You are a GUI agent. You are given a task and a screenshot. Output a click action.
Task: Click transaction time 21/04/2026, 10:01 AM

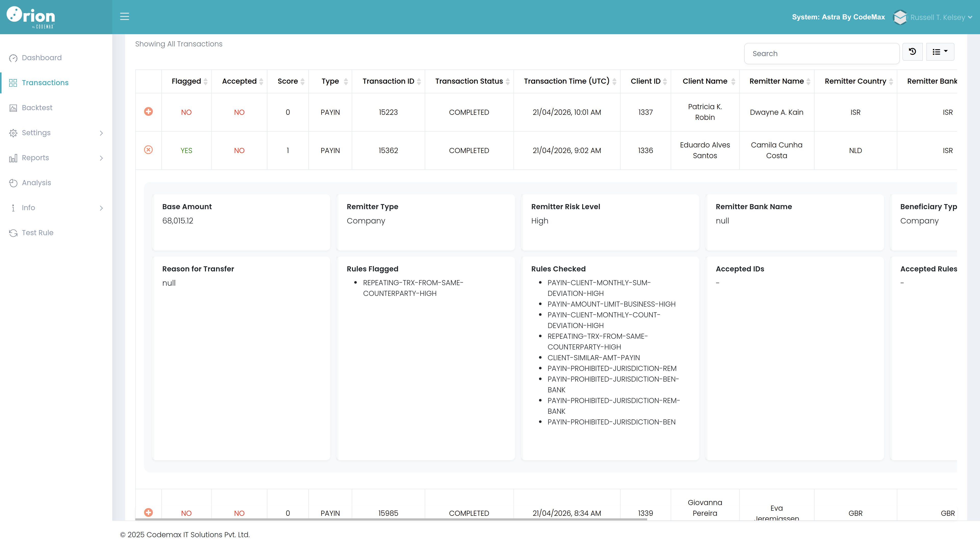click(567, 112)
